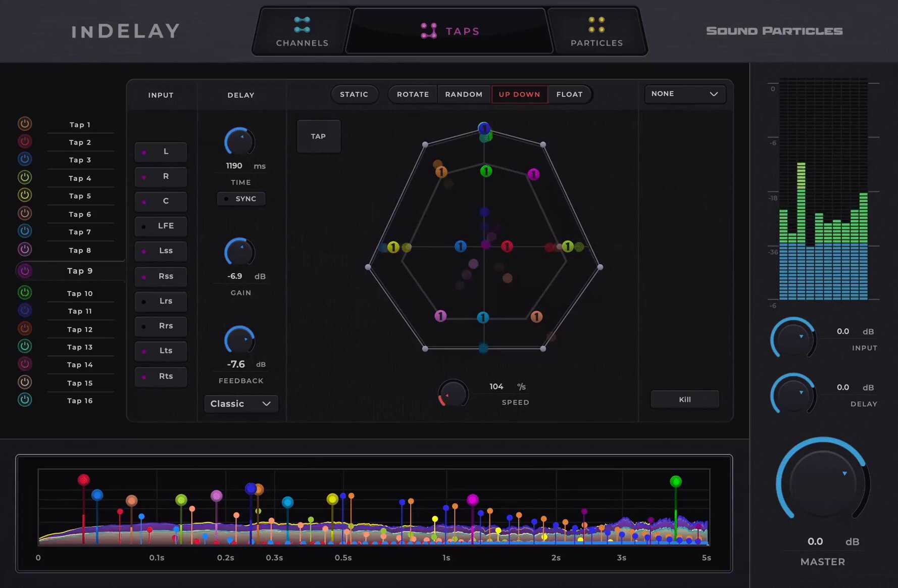Viewport: 898px width, 588px height.
Task: Toggle the Tap 1 power icon
Action: (x=25, y=124)
